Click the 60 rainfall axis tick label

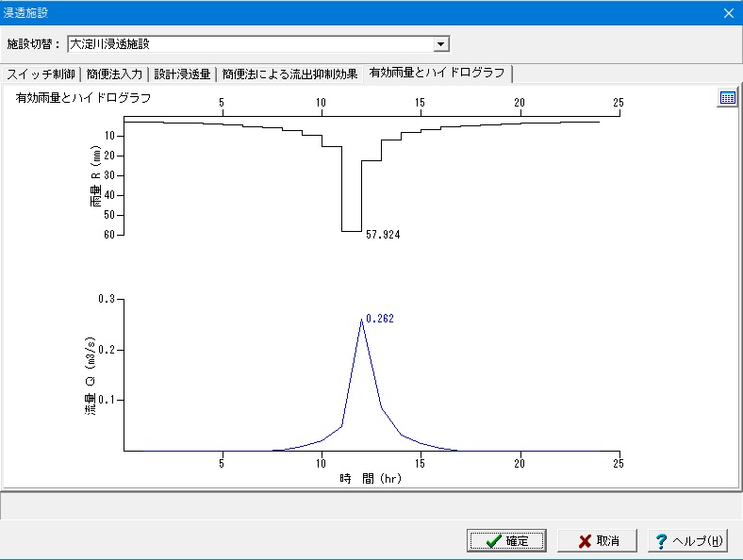coord(109,235)
